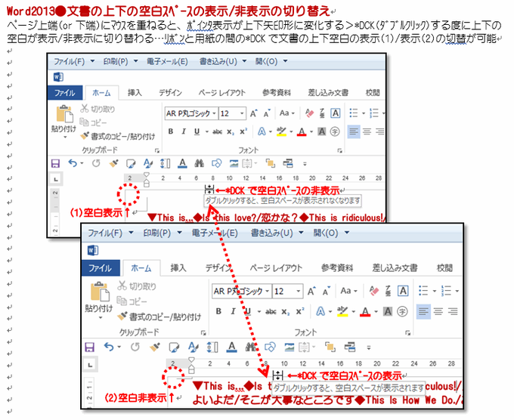514x420 pixels.
Task: Toggle Center alignment in window (2)
Action: (x=438, y=311)
